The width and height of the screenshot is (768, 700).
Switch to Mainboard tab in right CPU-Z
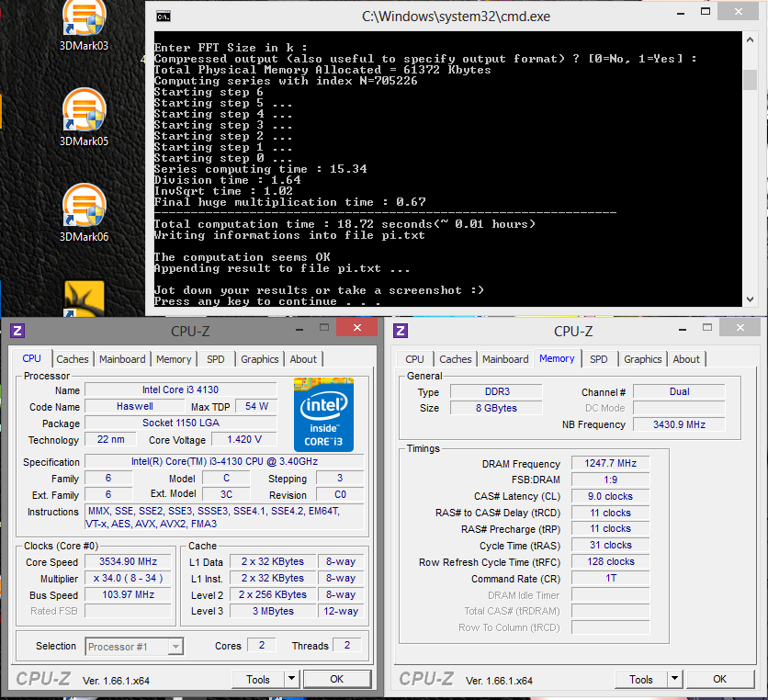click(505, 359)
